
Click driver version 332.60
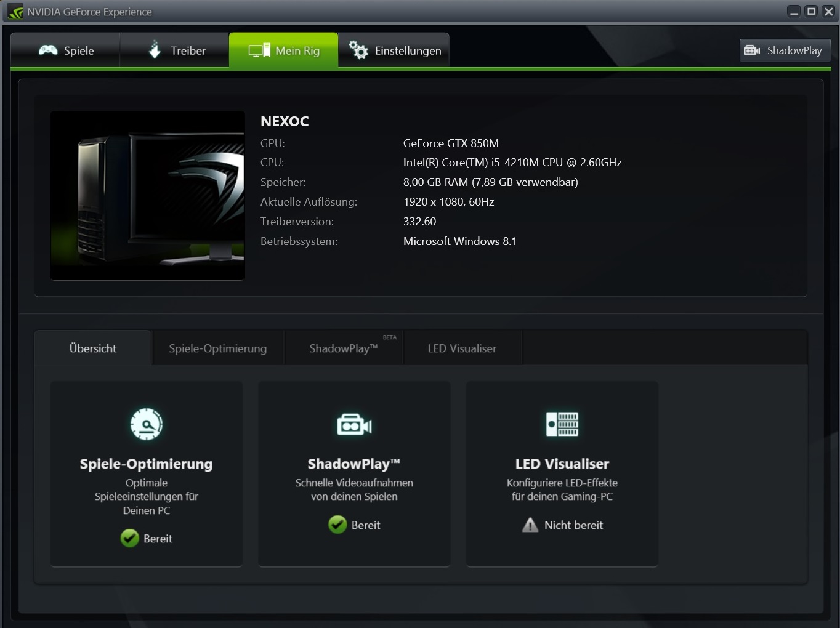pos(420,222)
